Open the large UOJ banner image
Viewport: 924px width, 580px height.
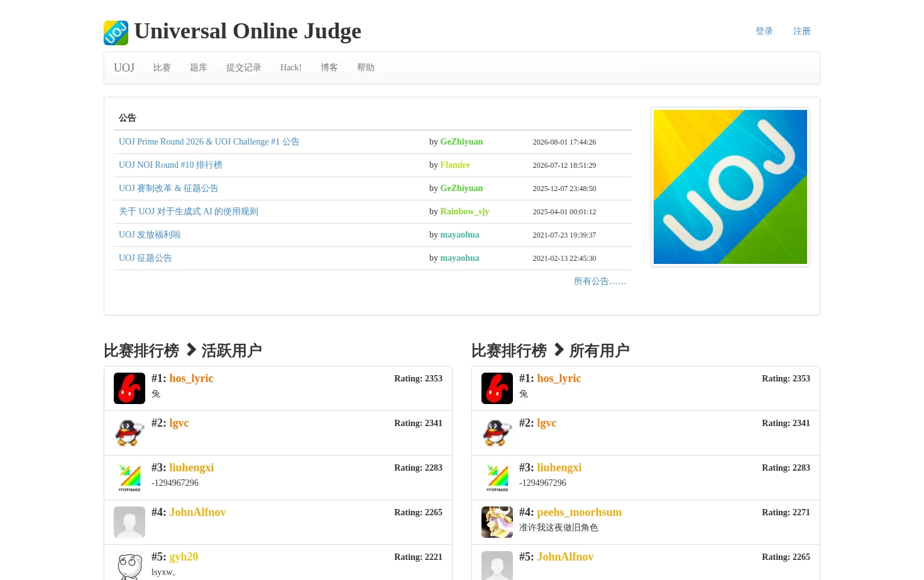tap(730, 187)
